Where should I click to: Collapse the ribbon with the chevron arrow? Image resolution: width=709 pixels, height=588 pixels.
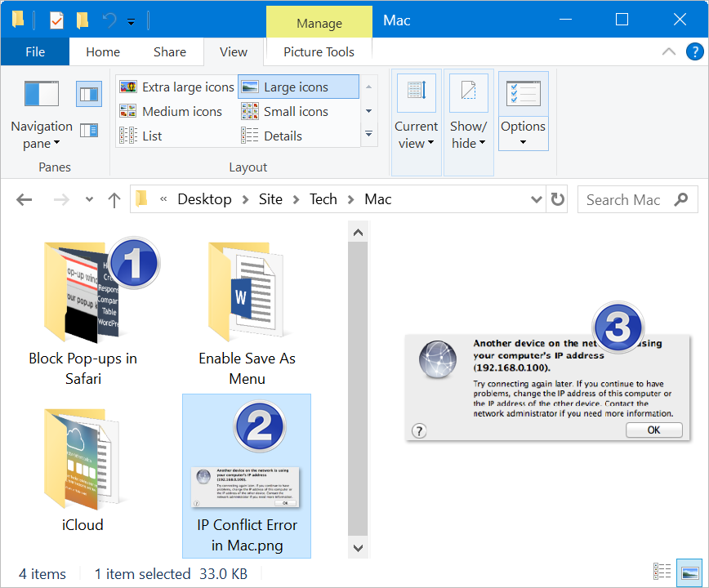pos(669,51)
